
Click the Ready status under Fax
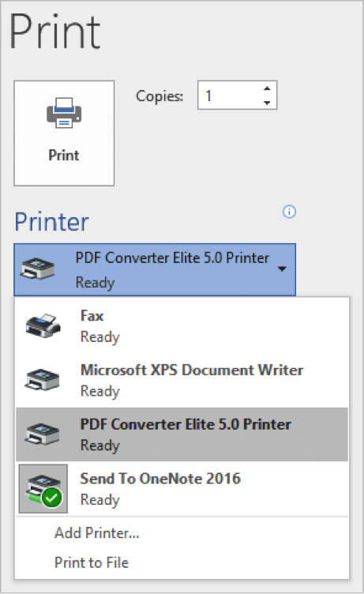100,337
